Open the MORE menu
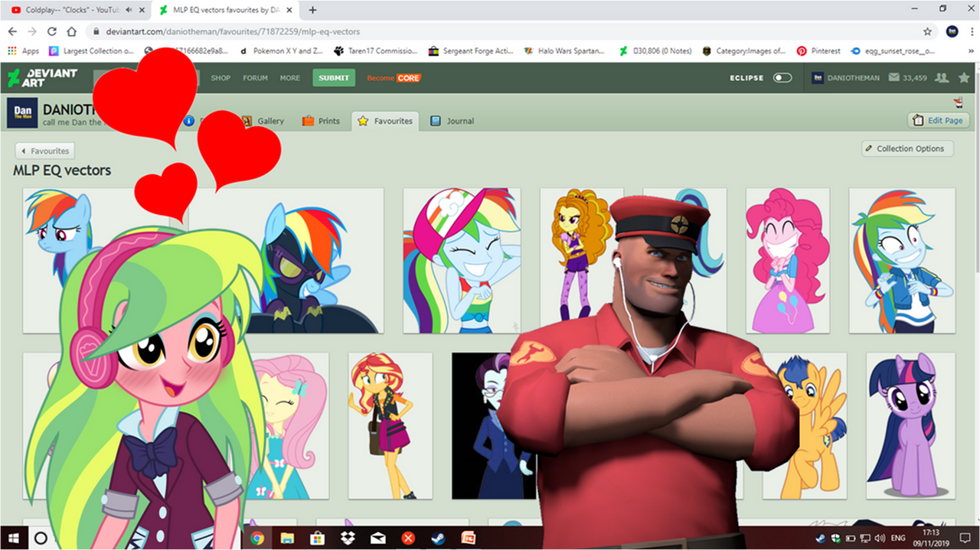The width and height of the screenshot is (980, 550). click(290, 78)
